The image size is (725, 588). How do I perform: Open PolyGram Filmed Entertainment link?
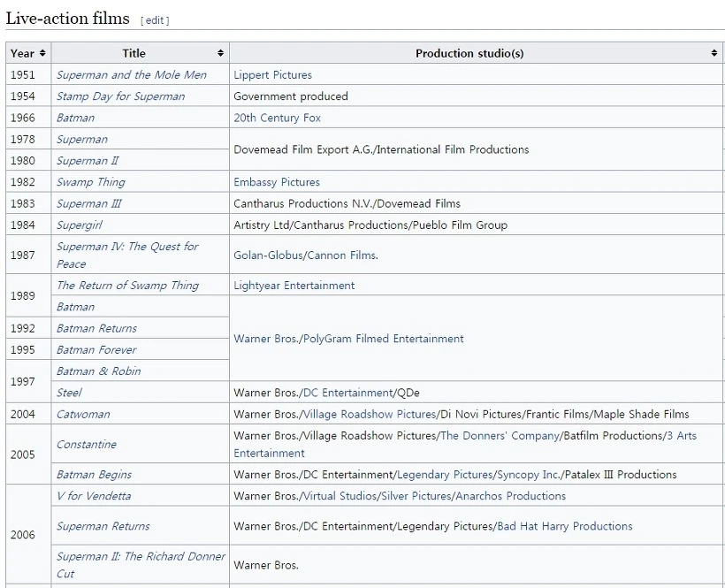click(x=384, y=339)
